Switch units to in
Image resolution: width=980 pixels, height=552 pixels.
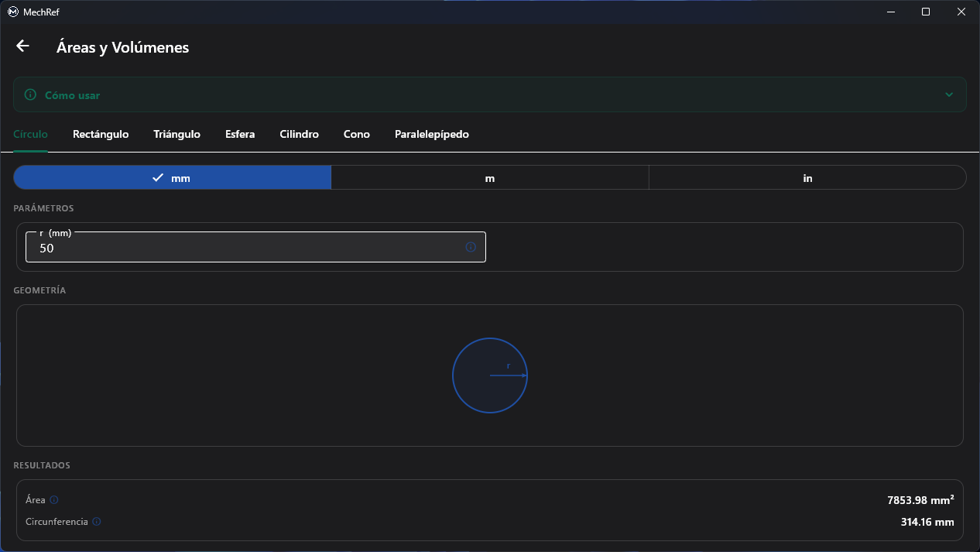pyautogui.click(x=807, y=177)
